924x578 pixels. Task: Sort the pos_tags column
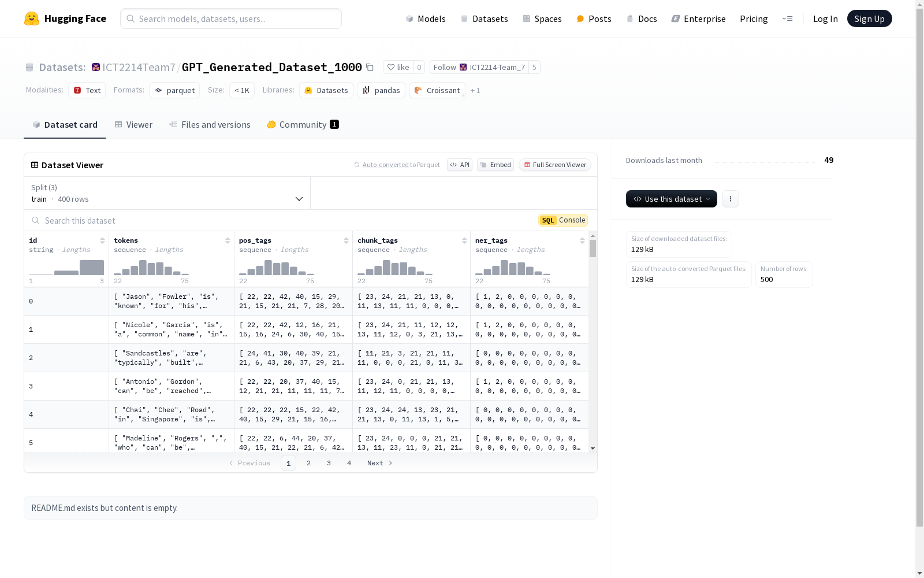point(346,240)
